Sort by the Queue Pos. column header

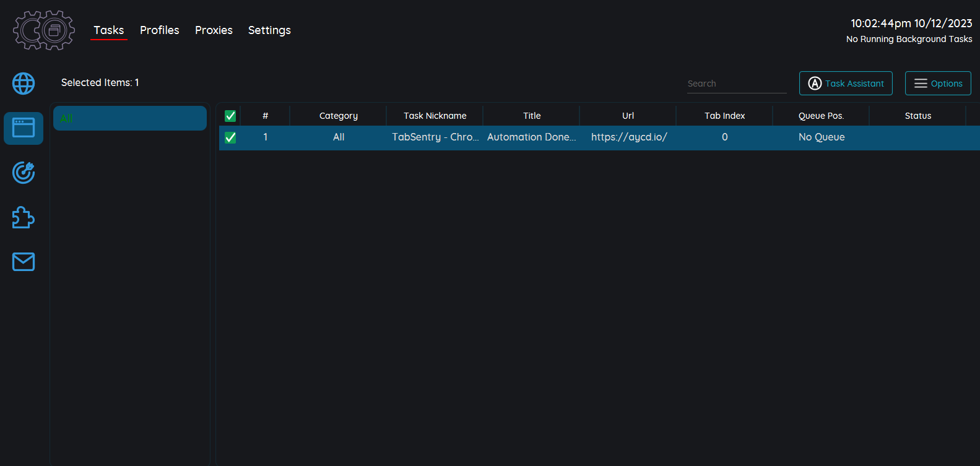(822, 116)
